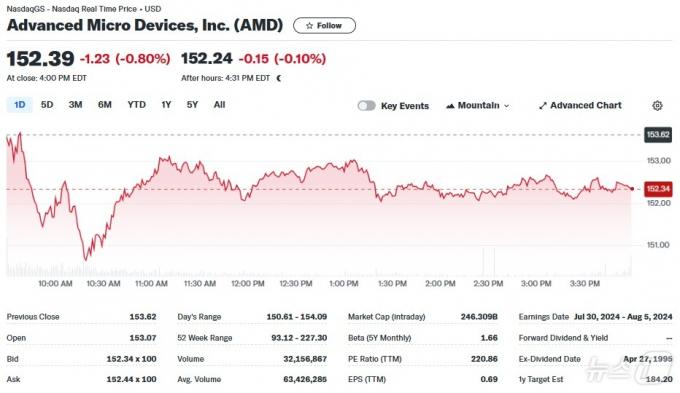680x393 pixels.
Task: Click the Ask value 152.44 x 100
Action: [131, 380]
